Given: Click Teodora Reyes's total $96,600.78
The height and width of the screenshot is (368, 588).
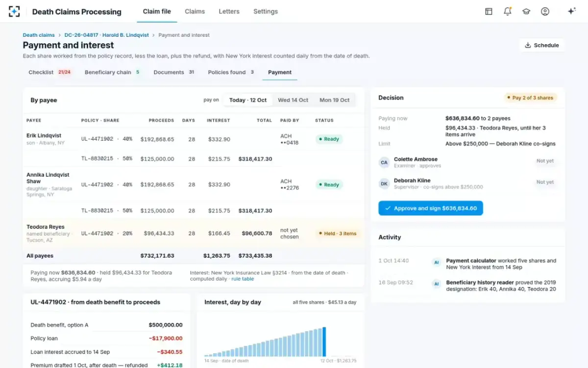Looking at the screenshot, I should click(x=257, y=234).
